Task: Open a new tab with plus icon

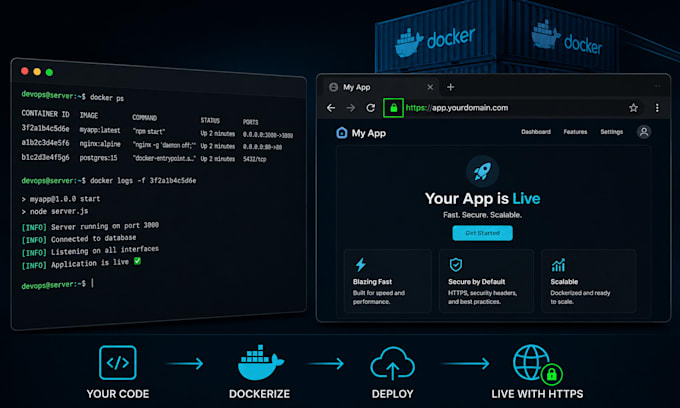Action: click(451, 87)
